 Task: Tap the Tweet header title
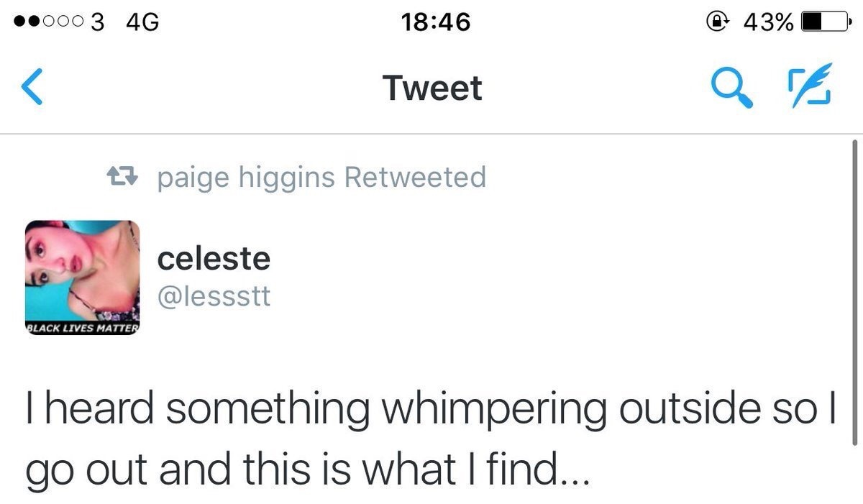point(432,88)
